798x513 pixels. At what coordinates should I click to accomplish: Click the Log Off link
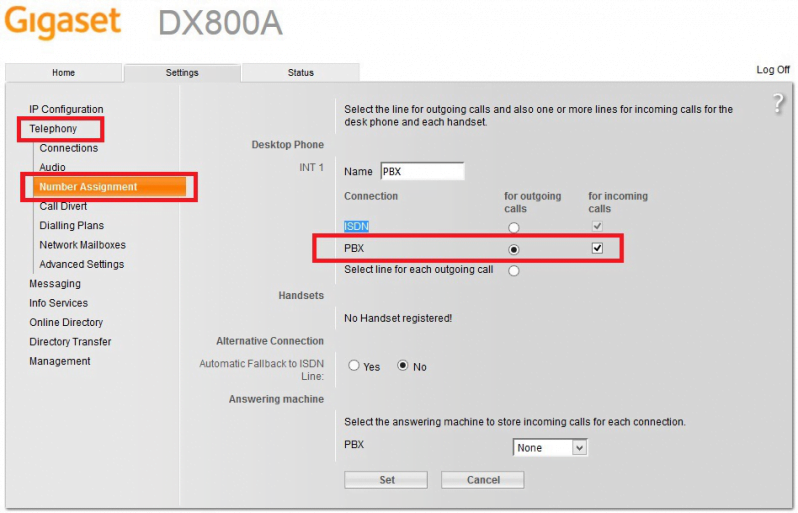(773, 70)
